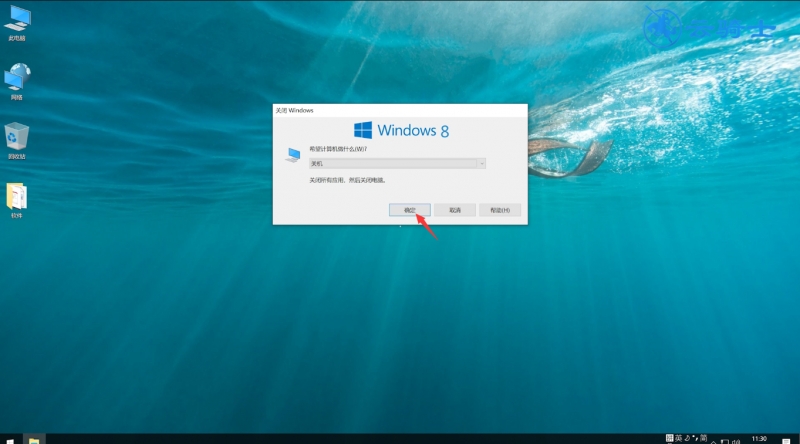Click the shutdown dropdown arrow

point(481,163)
